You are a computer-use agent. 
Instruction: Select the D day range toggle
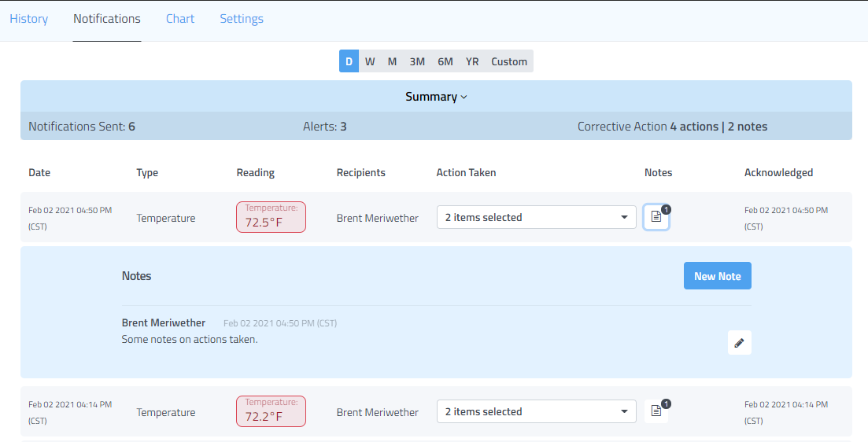point(349,61)
